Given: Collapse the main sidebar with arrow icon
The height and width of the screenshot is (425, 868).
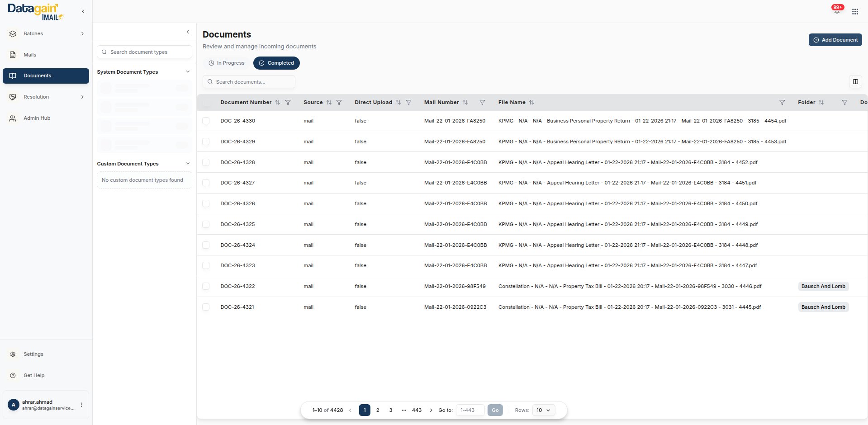Looking at the screenshot, I should click(83, 12).
